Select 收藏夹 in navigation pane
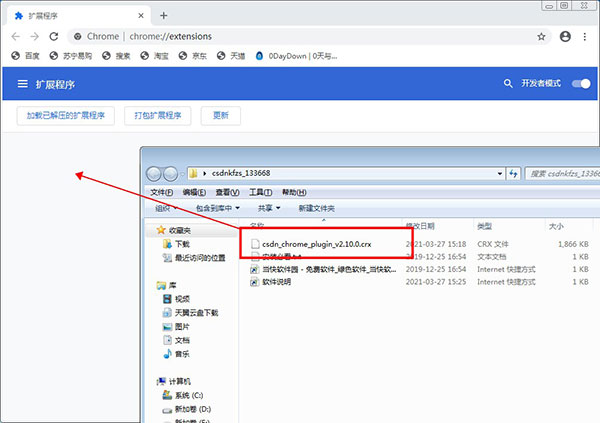Viewport: 600px width, 423px height. point(174,230)
